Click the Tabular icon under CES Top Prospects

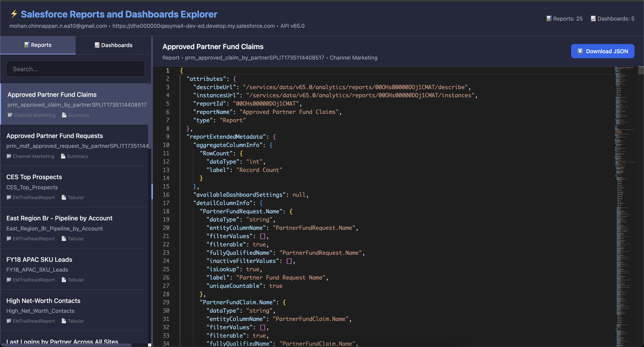point(64,198)
